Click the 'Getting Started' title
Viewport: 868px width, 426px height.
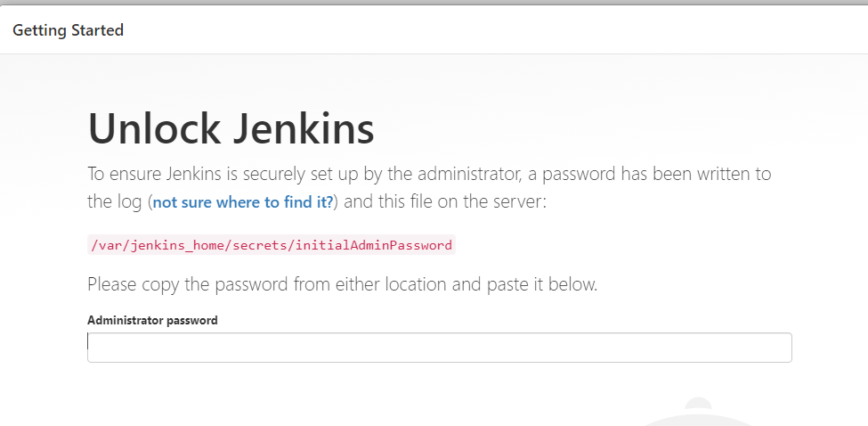point(68,30)
